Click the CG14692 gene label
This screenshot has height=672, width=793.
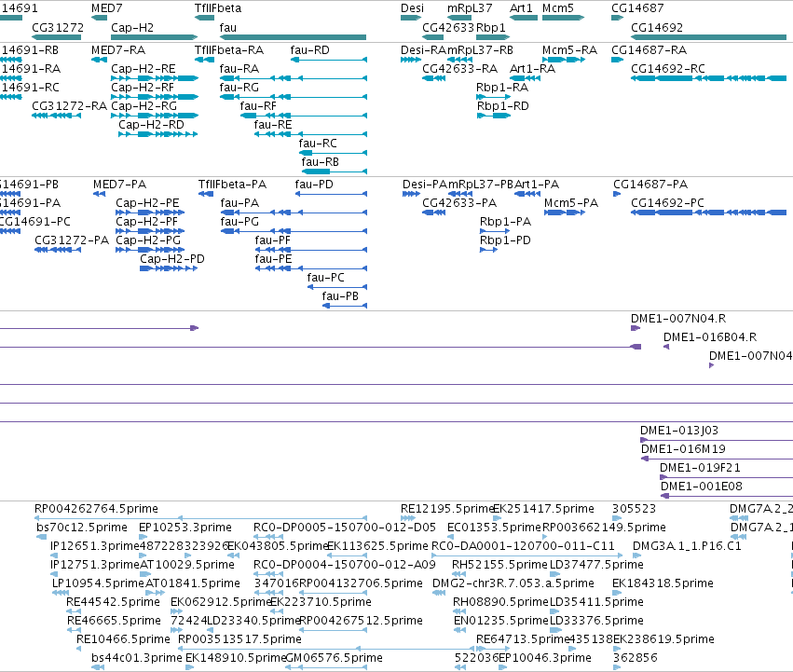point(656,27)
